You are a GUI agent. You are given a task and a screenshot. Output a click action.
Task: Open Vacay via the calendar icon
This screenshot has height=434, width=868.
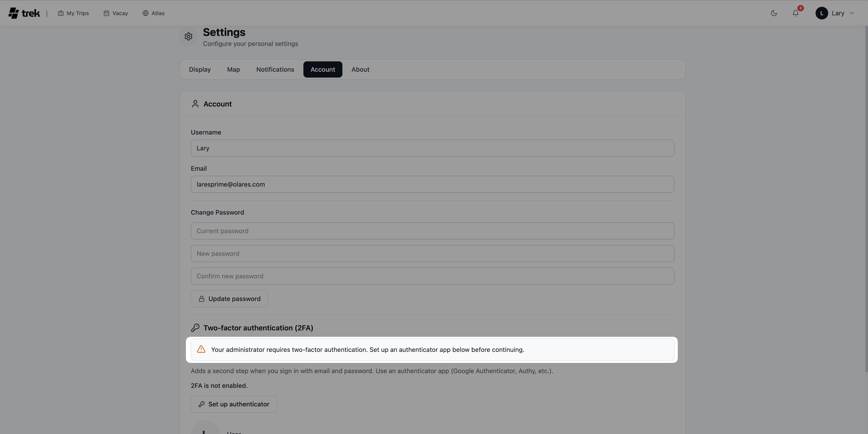pyautogui.click(x=106, y=13)
